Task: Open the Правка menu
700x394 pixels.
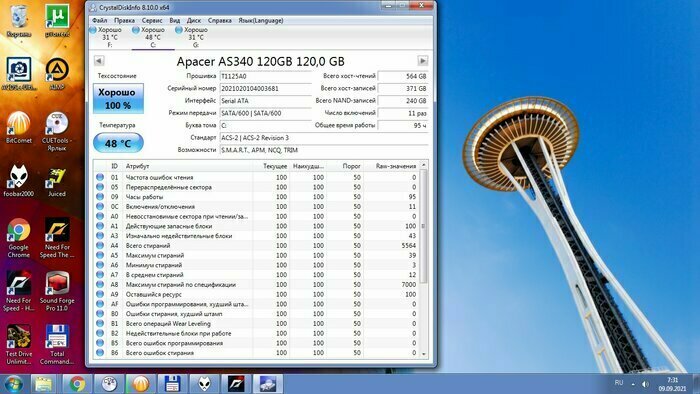Action: tap(124, 21)
